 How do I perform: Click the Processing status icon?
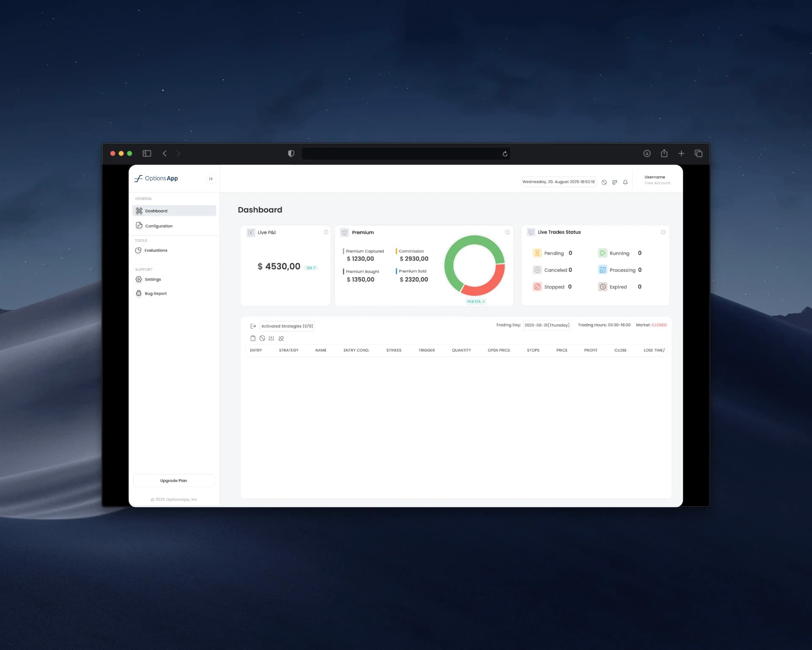click(x=603, y=270)
